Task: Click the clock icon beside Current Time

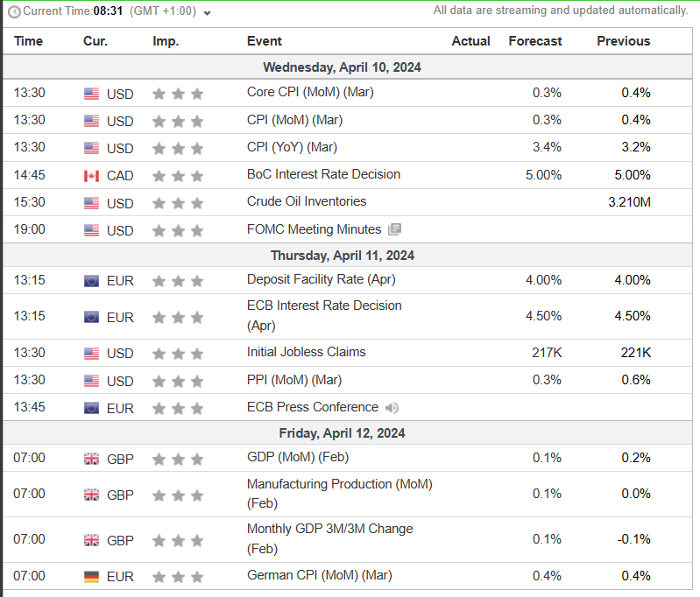Action: 13,11
